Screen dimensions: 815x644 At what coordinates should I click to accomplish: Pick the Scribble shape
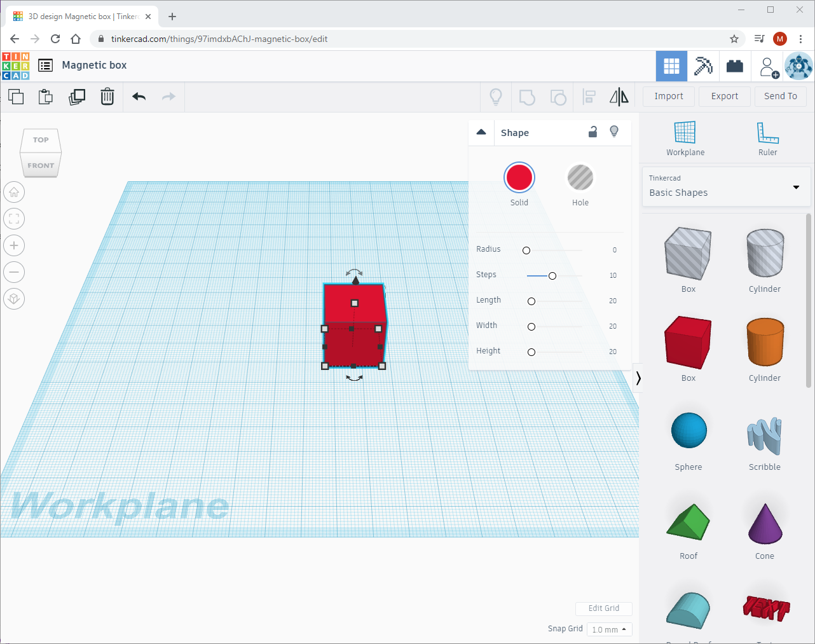(x=765, y=435)
